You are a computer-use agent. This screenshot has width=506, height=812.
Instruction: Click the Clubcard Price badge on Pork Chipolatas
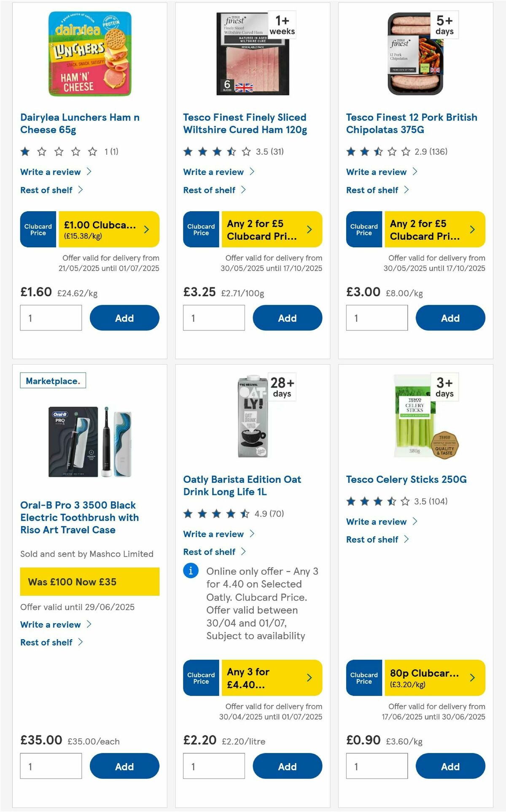(x=363, y=229)
